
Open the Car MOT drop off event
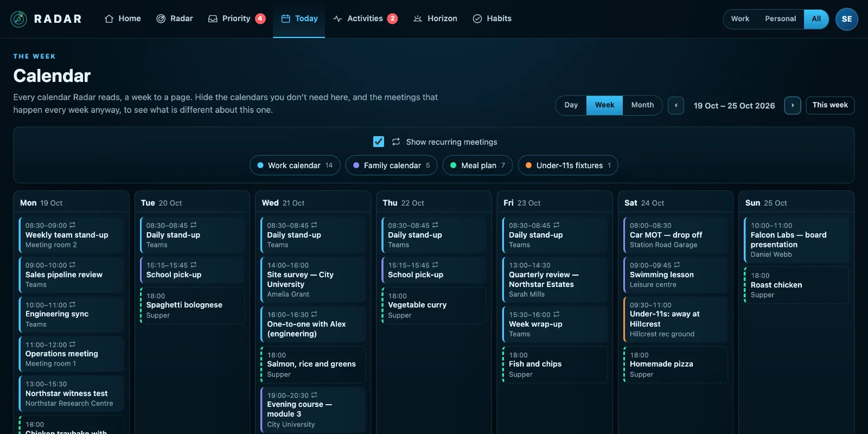click(x=675, y=235)
